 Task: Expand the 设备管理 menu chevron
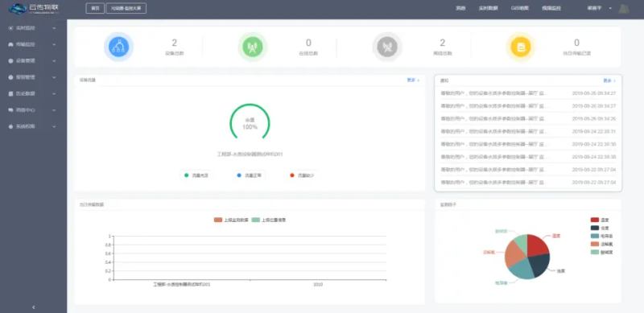[54, 61]
